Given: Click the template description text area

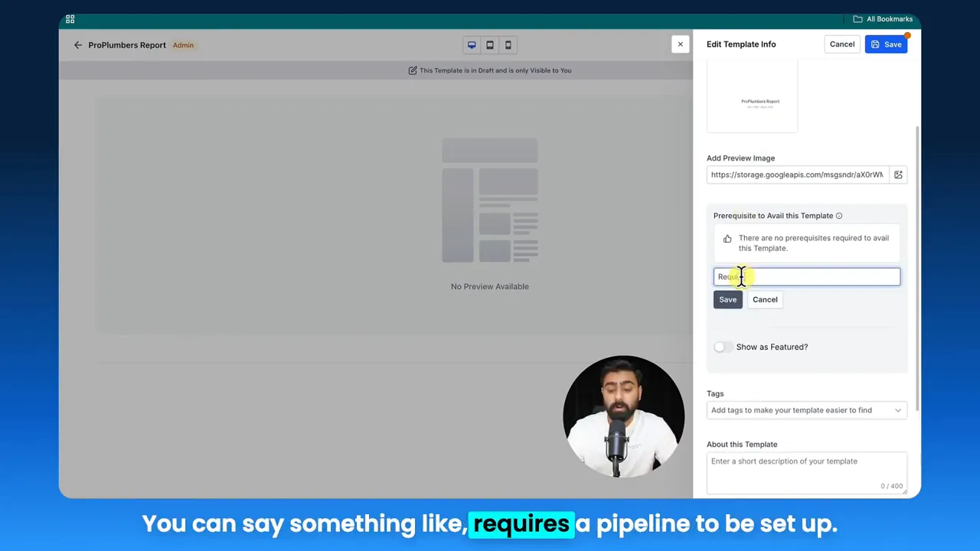Looking at the screenshot, I should [806, 468].
